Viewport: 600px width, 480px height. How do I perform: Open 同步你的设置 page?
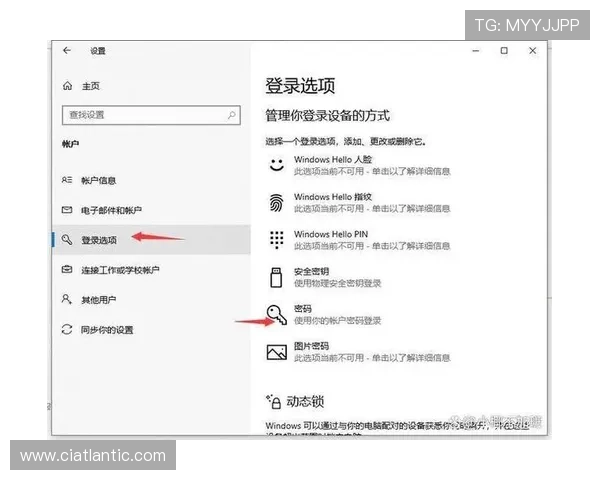tap(107, 330)
